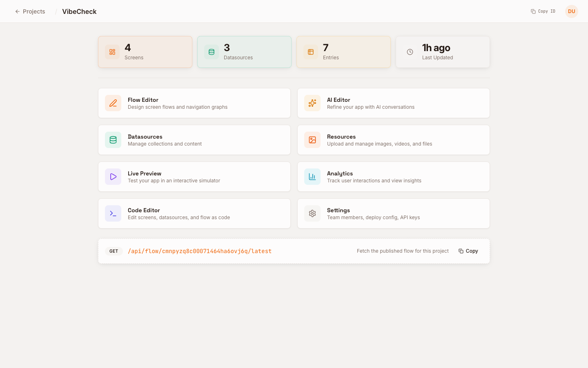Click the Datasources database icon
588x368 pixels.
[x=113, y=140]
